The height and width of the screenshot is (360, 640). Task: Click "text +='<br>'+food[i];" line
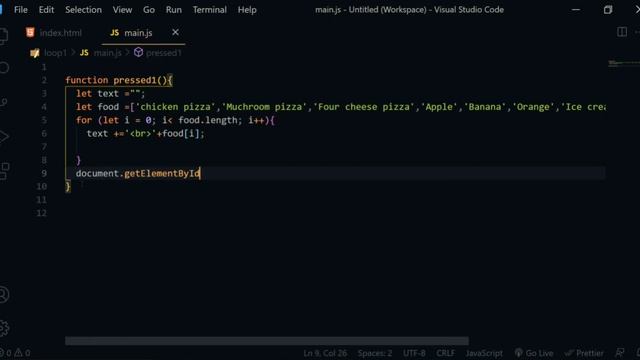(x=145, y=133)
